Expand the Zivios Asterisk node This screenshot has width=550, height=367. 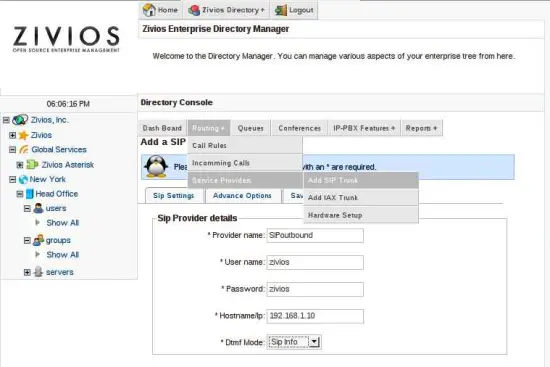[x=20, y=165]
